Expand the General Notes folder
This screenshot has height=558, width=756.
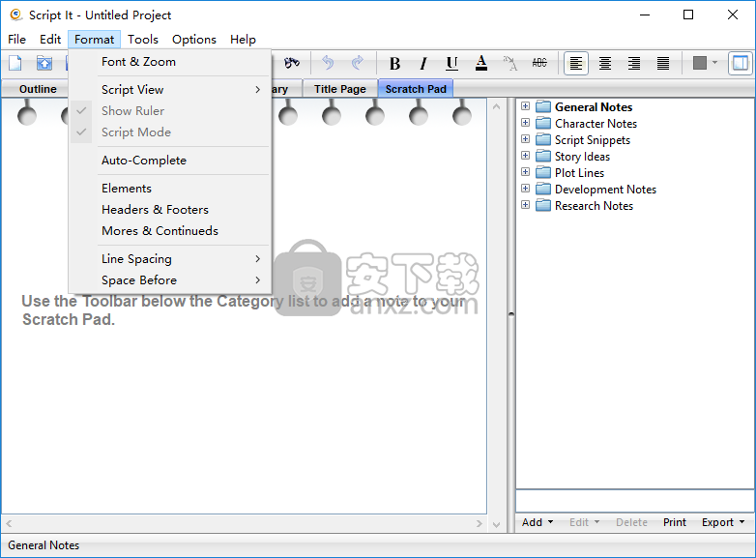tap(526, 106)
